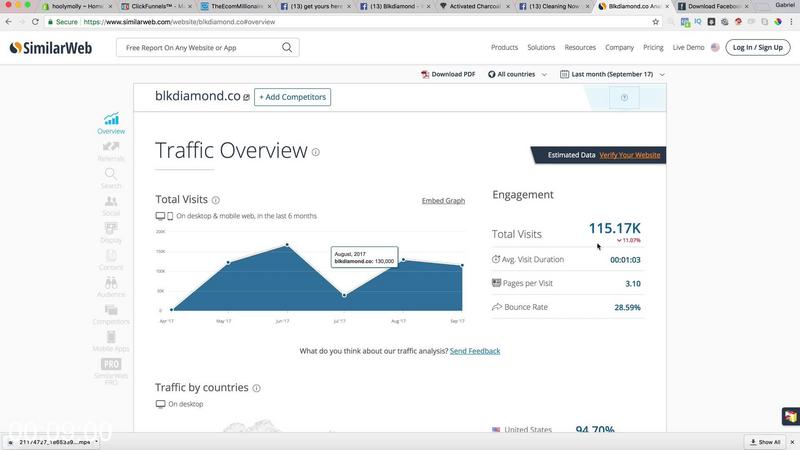Go back with browser back arrow

coord(9,22)
